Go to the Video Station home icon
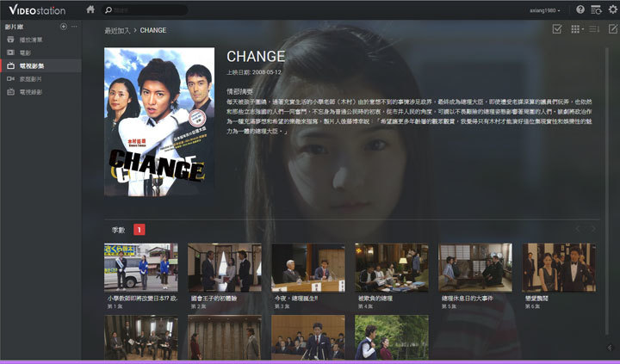Image resolution: width=620 pixels, height=364 pixels. [x=90, y=9]
